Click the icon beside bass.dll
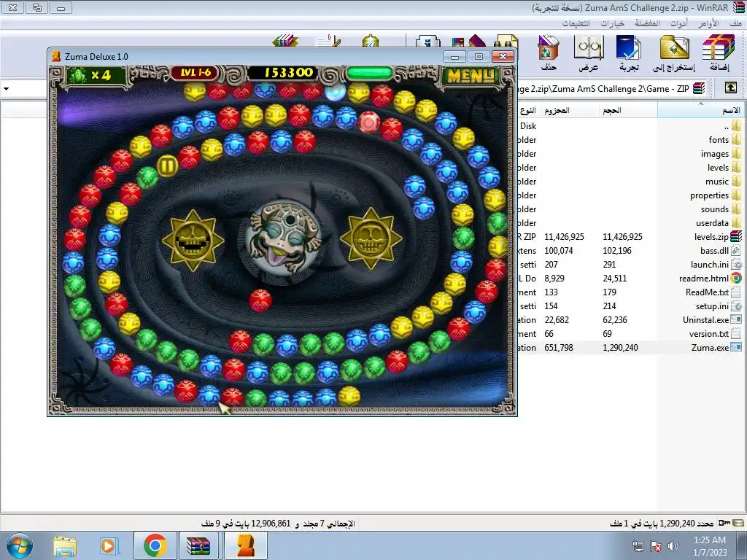Viewport: 747px width, 560px height. click(x=736, y=251)
